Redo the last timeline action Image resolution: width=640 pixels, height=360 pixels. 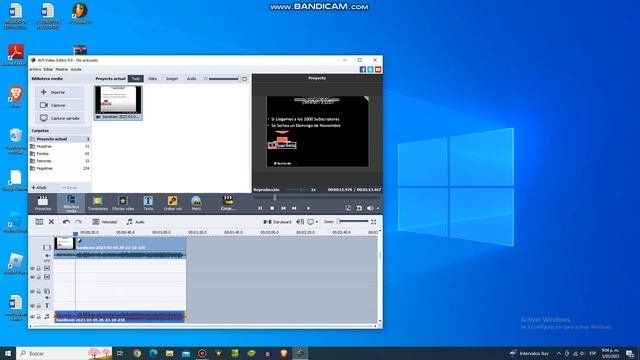78,222
